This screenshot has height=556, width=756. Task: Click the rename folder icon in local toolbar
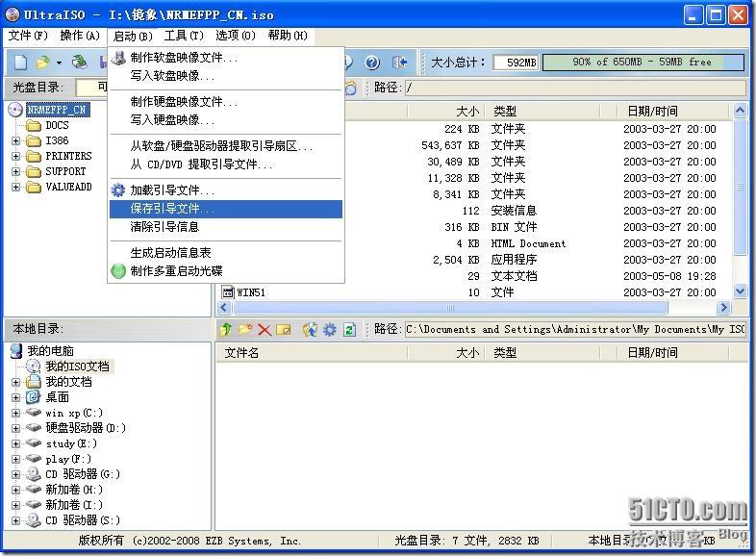[x=284, y=330]
